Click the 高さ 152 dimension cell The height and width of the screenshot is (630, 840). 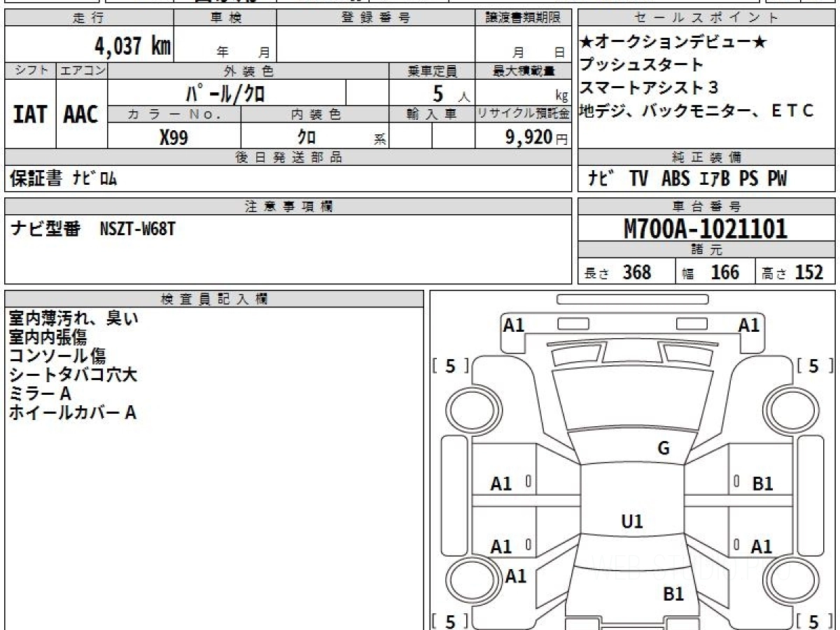(x=796, y=272)
